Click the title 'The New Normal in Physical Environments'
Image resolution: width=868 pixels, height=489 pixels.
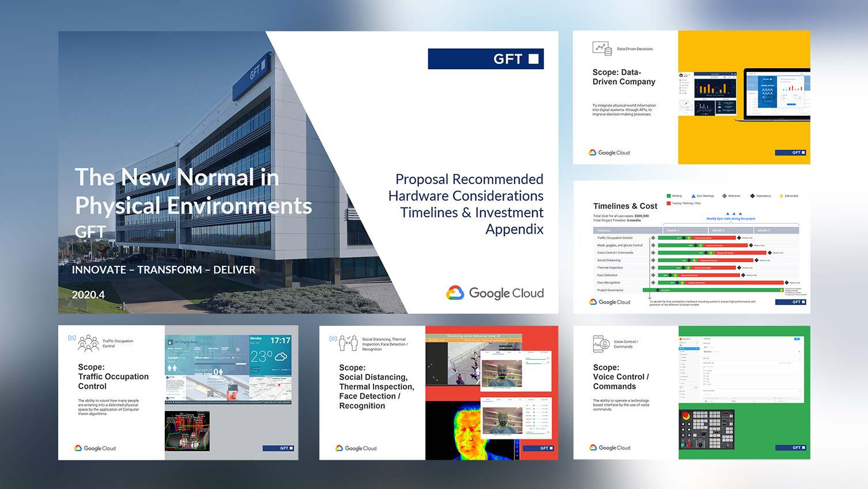coord(193,191)
